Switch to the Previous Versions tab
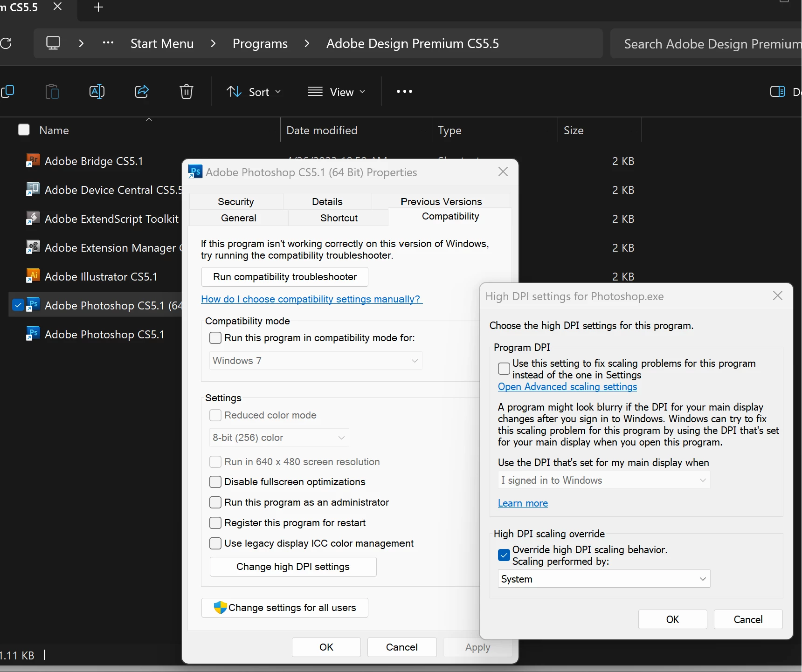The width and height of the screenshot is (802, 672). (441, 201)
